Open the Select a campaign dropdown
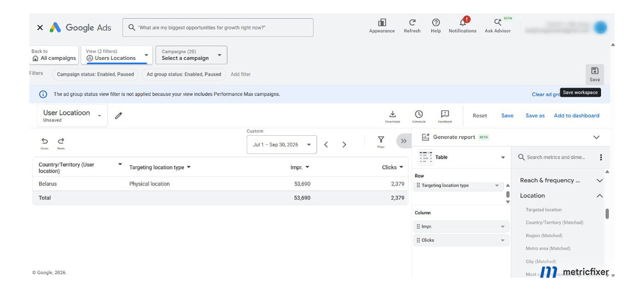The height and width of the screenshot is (291, 644). [191, 55]
